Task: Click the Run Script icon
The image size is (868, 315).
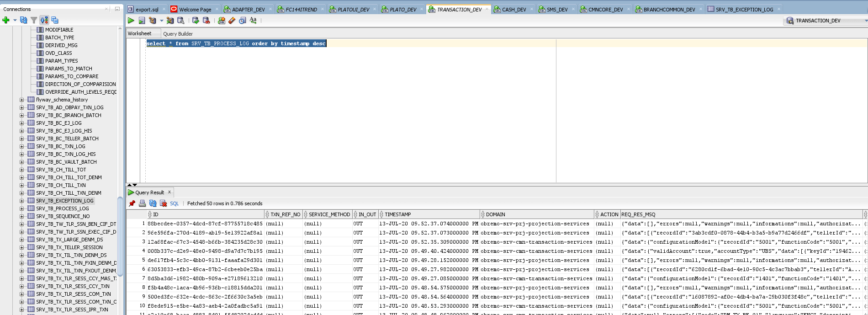Action: pyautogui.click(x=142, y=21)
